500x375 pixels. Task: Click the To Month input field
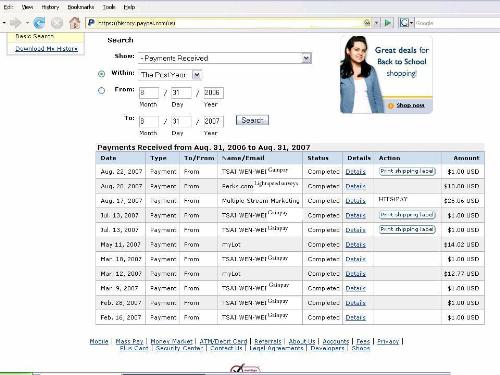pyautogui.click(x=149, y=121)
